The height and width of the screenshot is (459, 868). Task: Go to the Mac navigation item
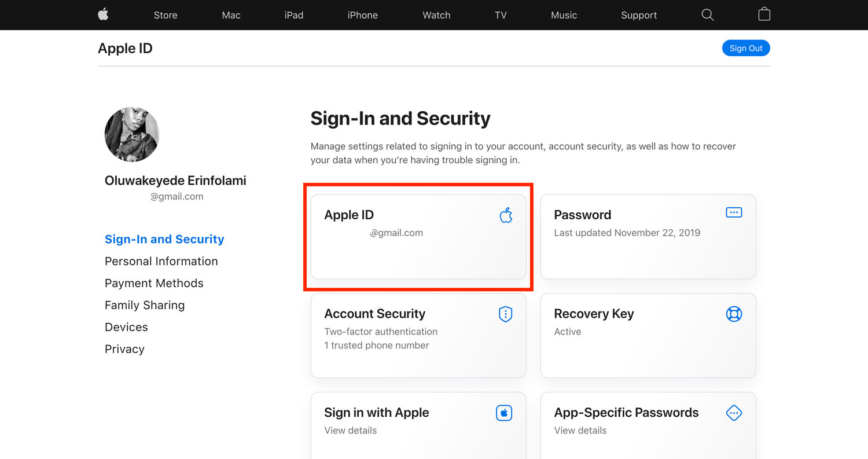tap(231, 16)
